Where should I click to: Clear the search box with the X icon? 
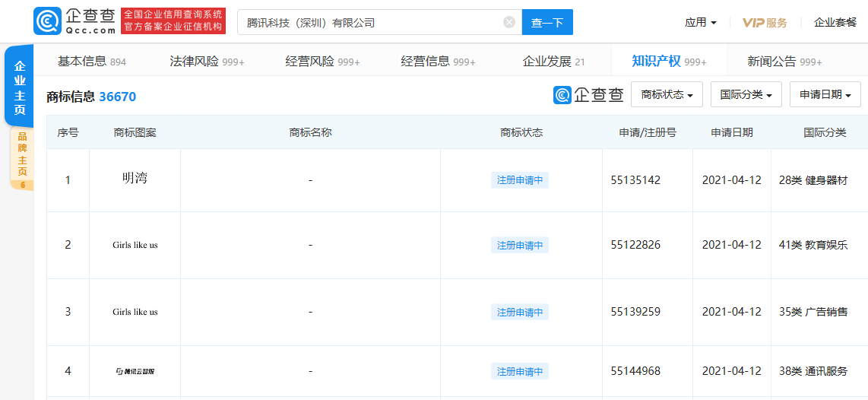509,22
